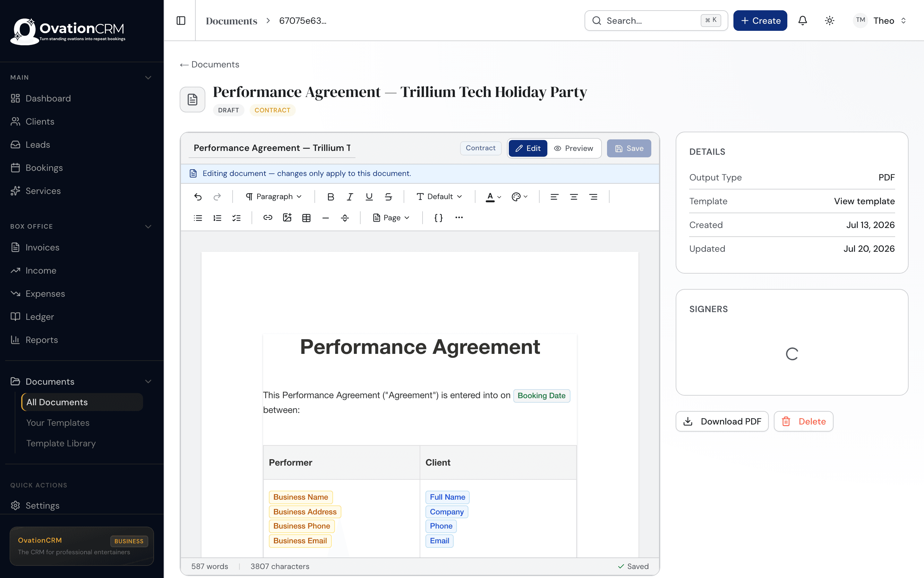This screenshot has width=924, height=578.
Task: Save the document
Action: (x=629, y=148)
